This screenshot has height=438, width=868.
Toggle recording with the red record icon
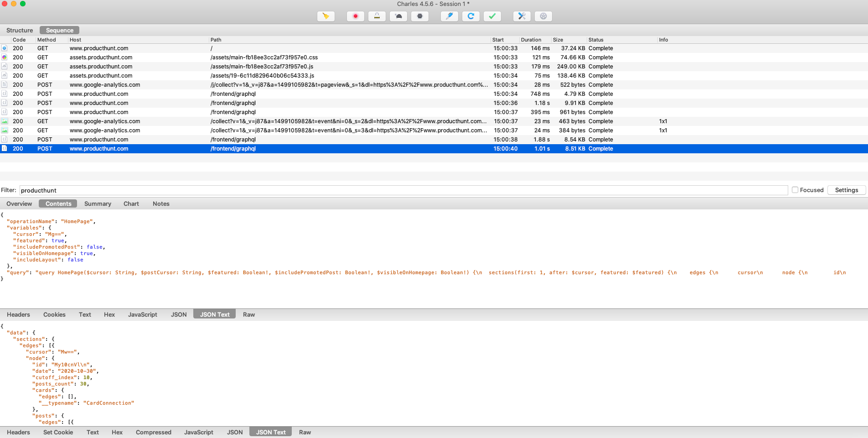356,16
